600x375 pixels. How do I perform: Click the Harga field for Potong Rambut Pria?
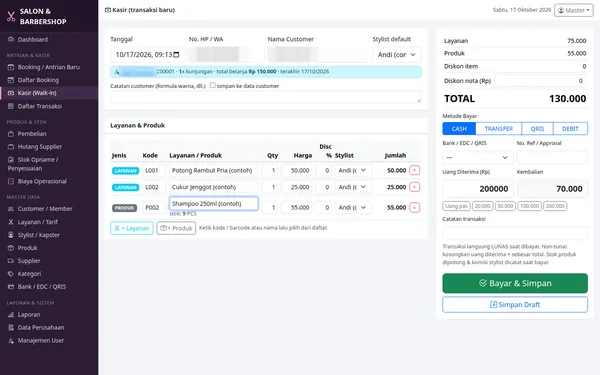(x=297, y=170)
